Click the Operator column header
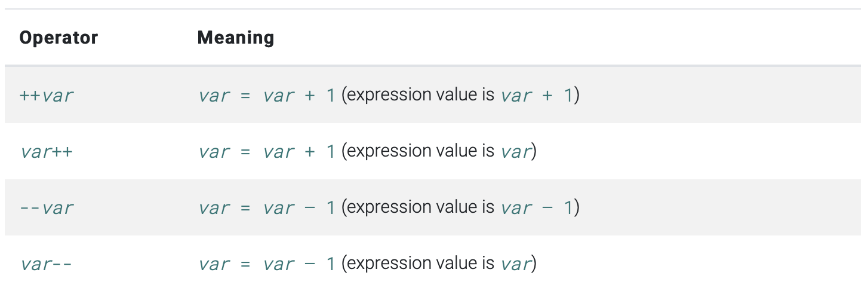The height and width of the screenshot is (306, 868). (59, 38)
